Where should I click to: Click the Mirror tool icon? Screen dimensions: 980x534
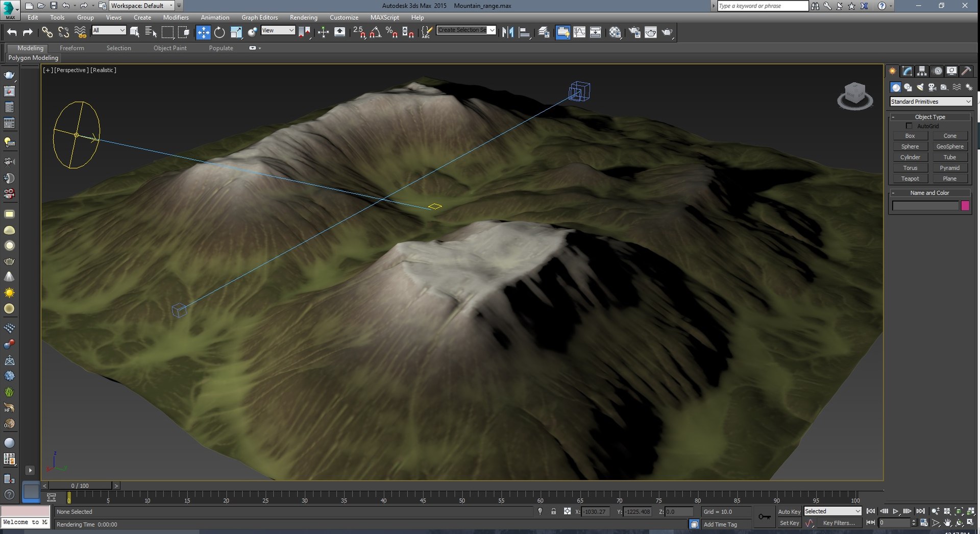(x=507, y=32)
